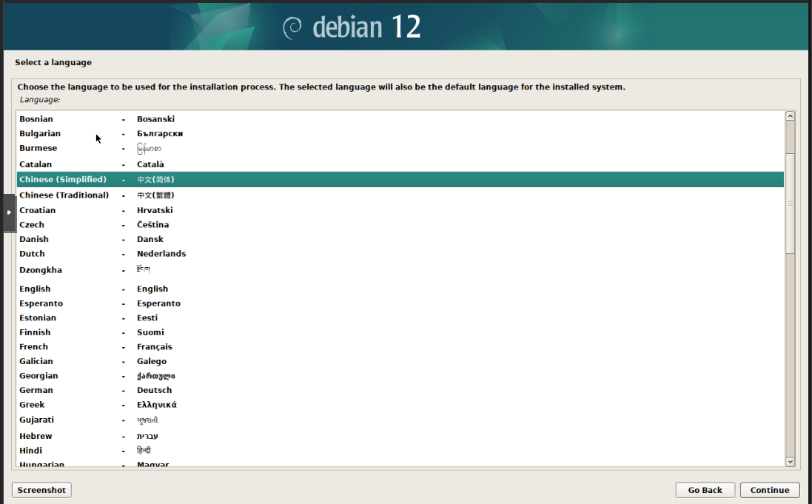The image size is (812, 504).
Task: Click the scrollbar down arrow
Action: point(790,462)
